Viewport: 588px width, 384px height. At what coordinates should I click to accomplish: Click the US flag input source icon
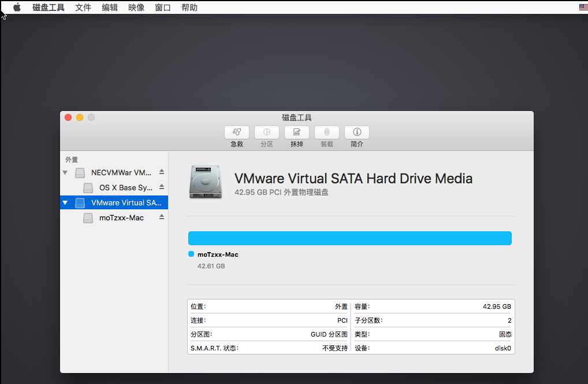[x=583, y=7]
